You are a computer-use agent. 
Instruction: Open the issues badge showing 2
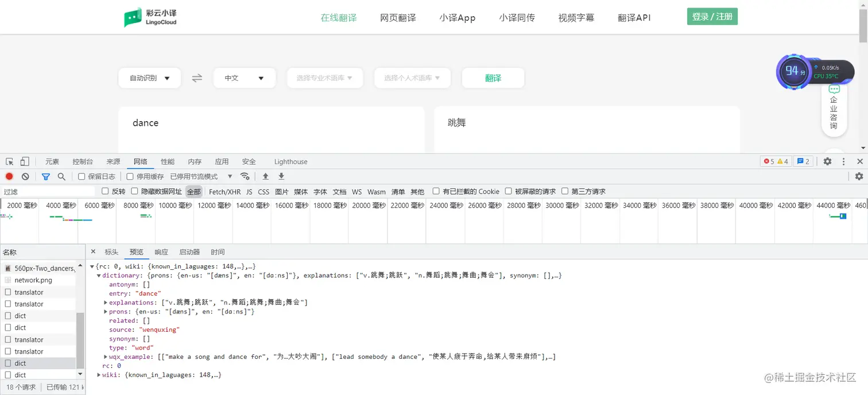coord(803,162)
